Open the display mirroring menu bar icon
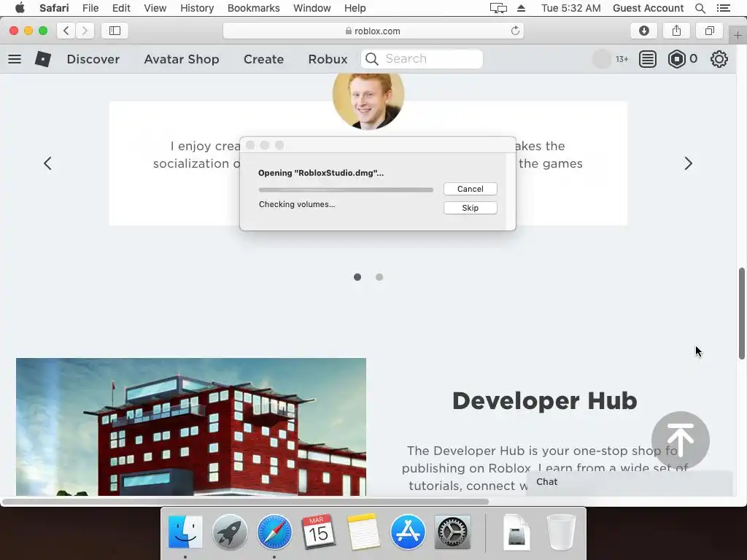Image resolution: width=747 pixels, height=560 pixels. pyautogui.click(x=498, y=8)
